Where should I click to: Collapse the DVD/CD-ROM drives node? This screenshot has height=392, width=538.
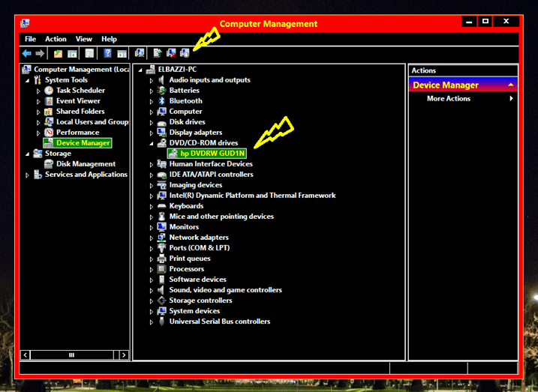pyautogui.click(x=152, y=144)
